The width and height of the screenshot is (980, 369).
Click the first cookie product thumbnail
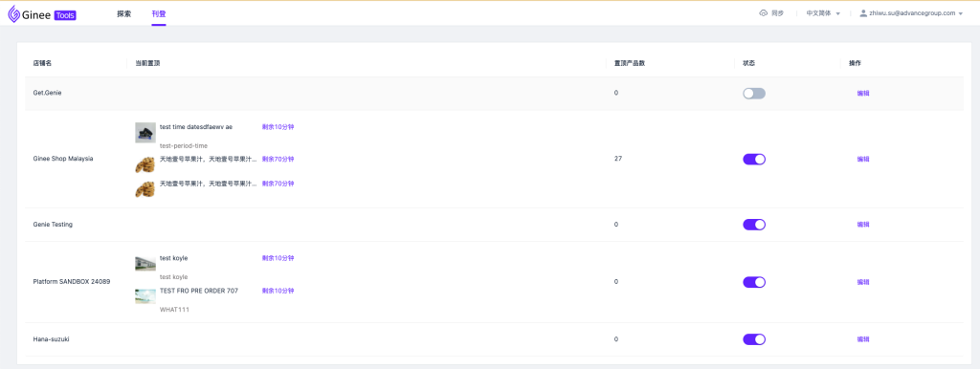click(x=145, y=164)
